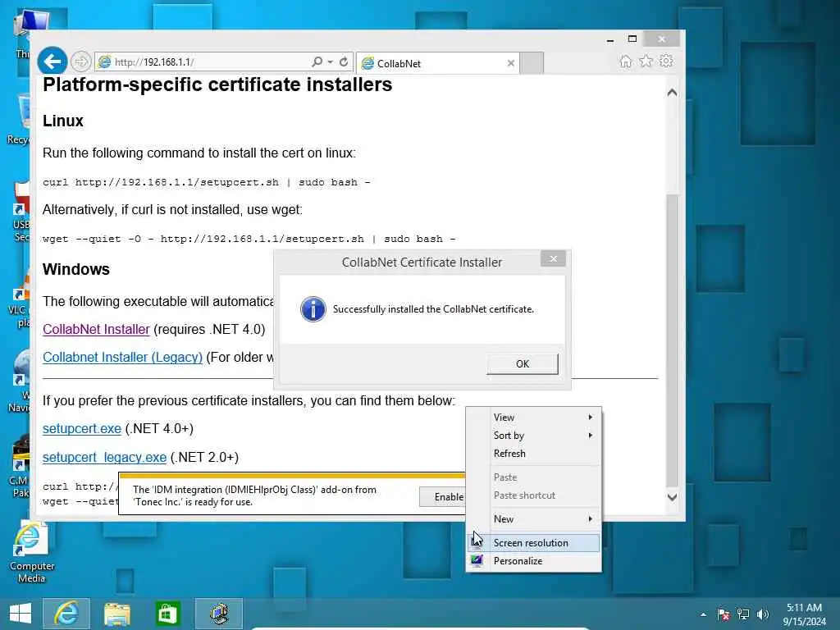Maximize the Internet Explorer window
This screenshot has width=840, height=630.
[632, 39]
